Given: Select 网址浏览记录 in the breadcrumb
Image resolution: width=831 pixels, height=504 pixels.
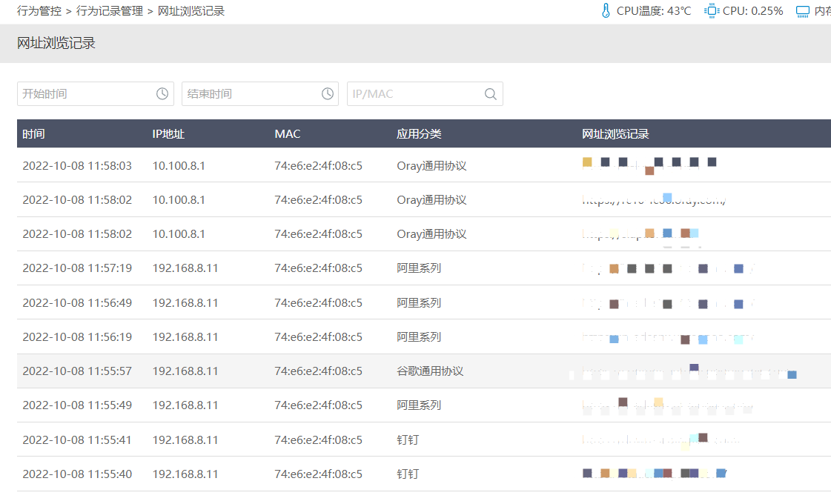Looking at the screenshot, I should pyautogui.click(x=191, y=11).
